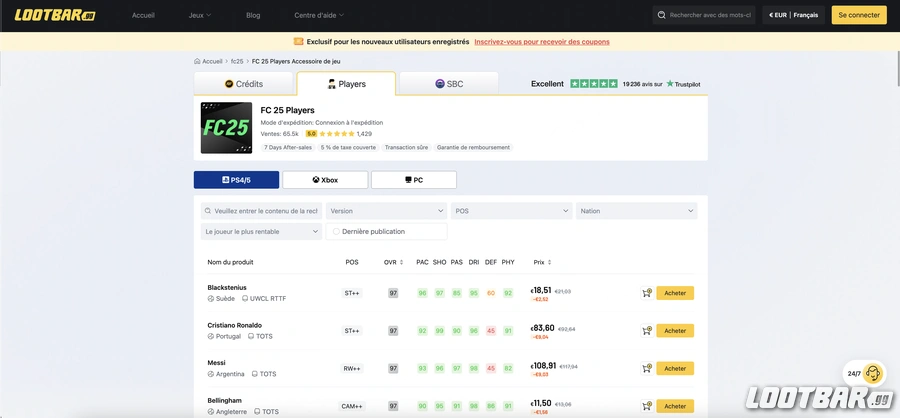Click Argentina nation icon under Messi
Screen dimensions: 900x418
tap(211, 374)
